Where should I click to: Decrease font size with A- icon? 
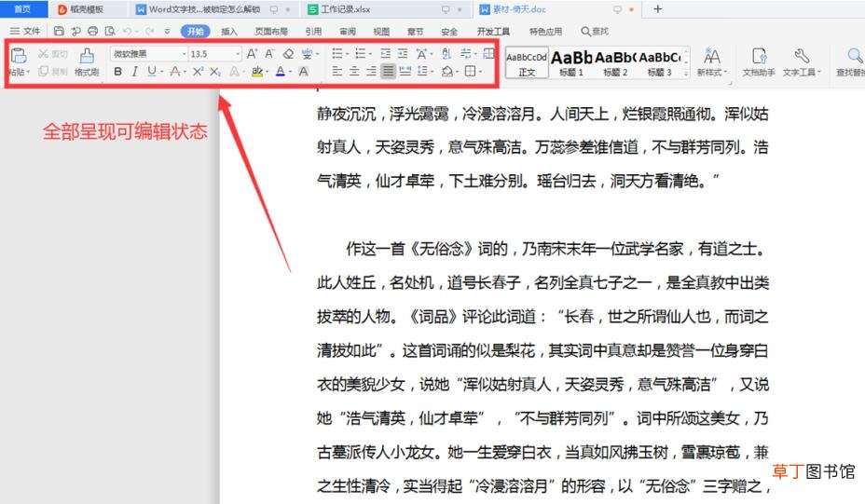point(269,53)
